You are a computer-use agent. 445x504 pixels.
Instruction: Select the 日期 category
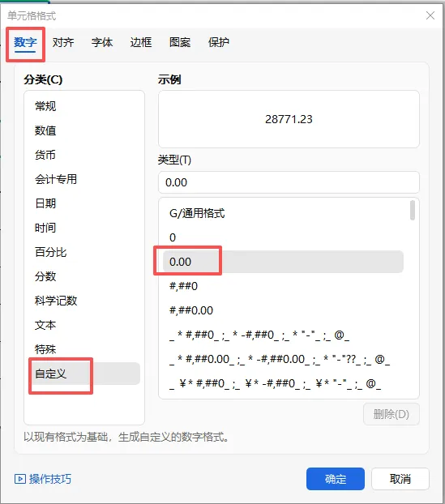tap(84, 203)
